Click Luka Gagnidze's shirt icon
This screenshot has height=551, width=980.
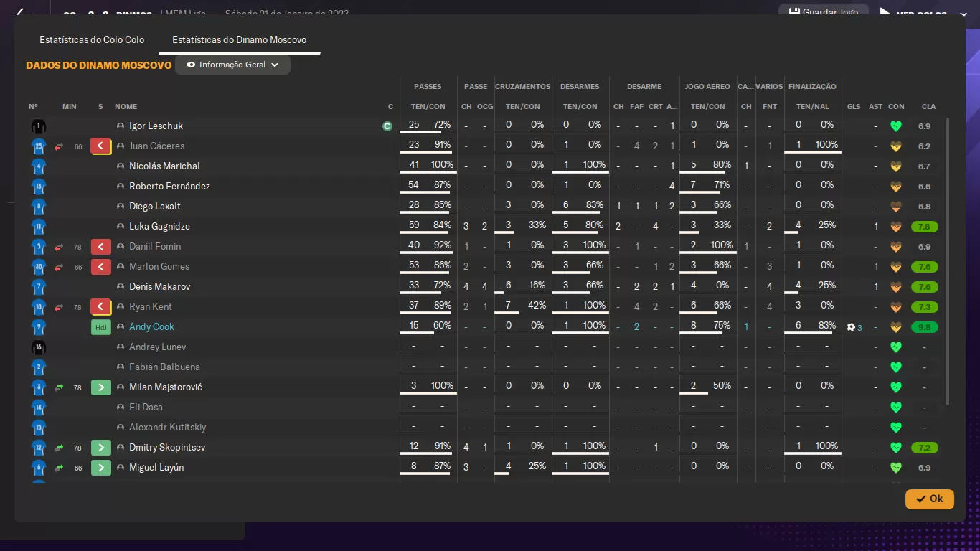click(x=39, y=227)
